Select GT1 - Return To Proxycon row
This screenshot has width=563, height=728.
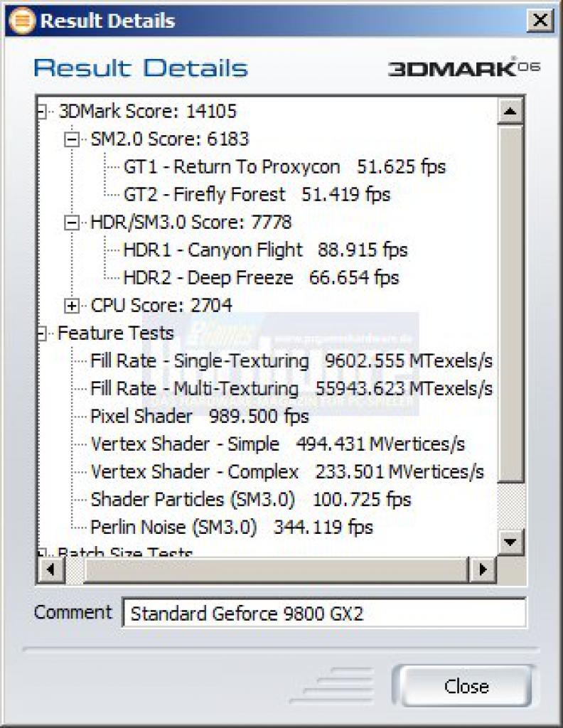click(x=284, y=167)
